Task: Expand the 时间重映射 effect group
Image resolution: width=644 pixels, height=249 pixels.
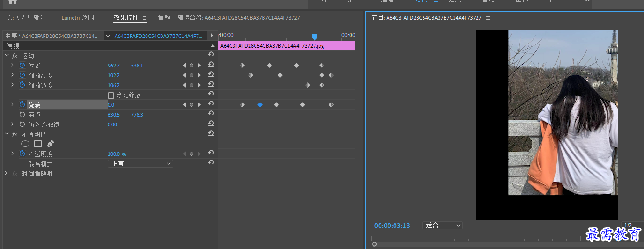Action: [7, 174]
